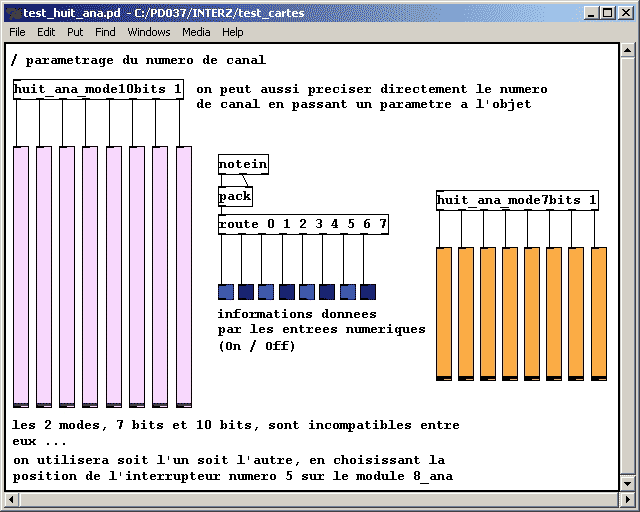Open the Media menu
640x512 pixels.
pyautogui.click(x=196, y=32)
